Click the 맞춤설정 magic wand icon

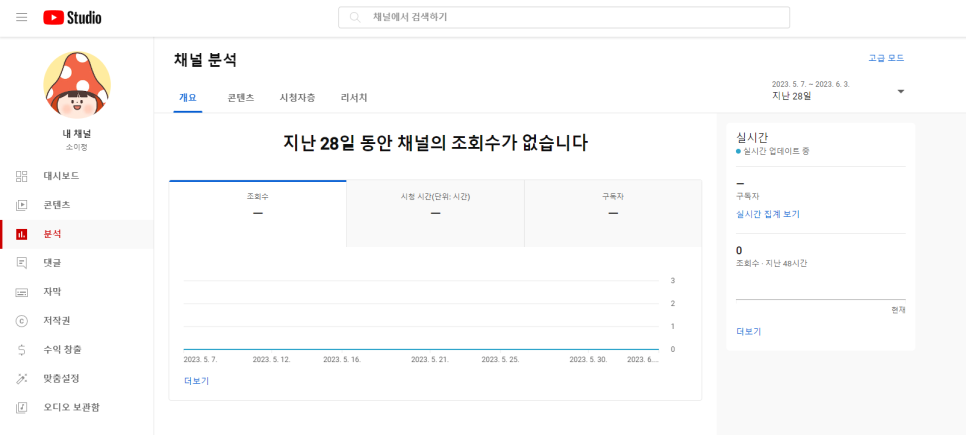pos(21,379)
